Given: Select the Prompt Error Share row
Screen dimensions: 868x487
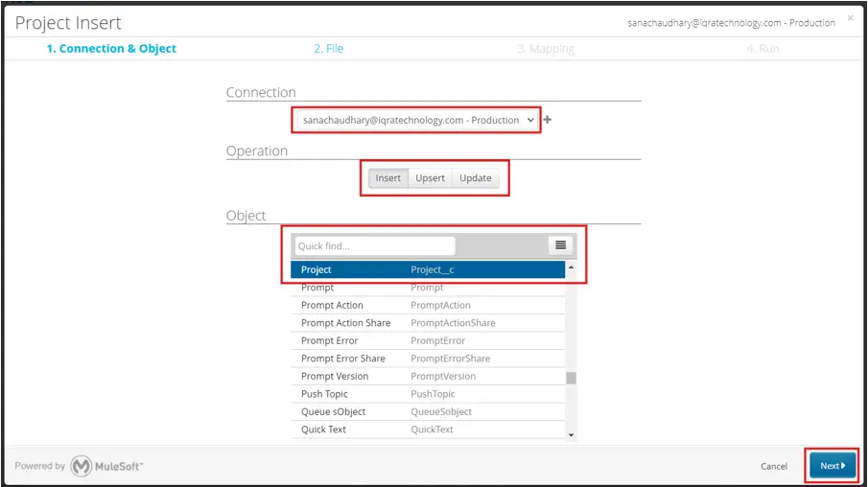Looking at the screenshot, I should click(x=428, y=358).
